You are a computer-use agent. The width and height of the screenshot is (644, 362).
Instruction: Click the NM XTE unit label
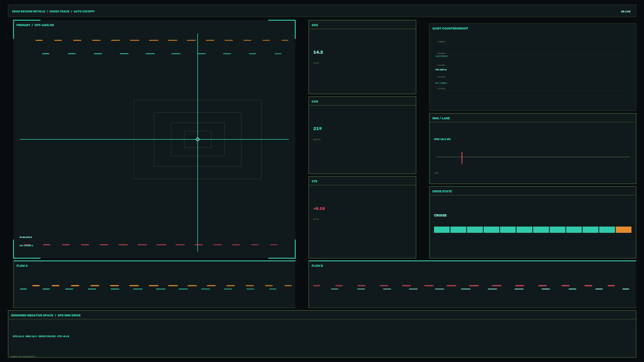[316, 219]
